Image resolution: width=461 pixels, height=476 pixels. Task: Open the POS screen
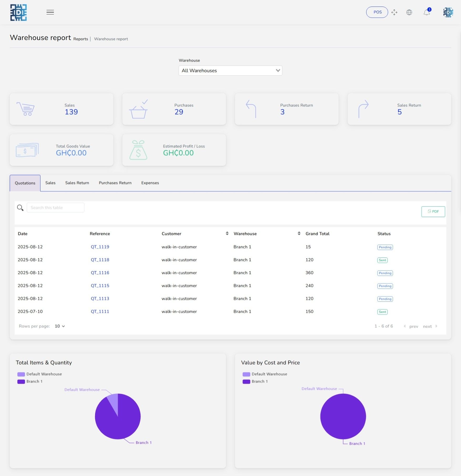pos(377,12)
